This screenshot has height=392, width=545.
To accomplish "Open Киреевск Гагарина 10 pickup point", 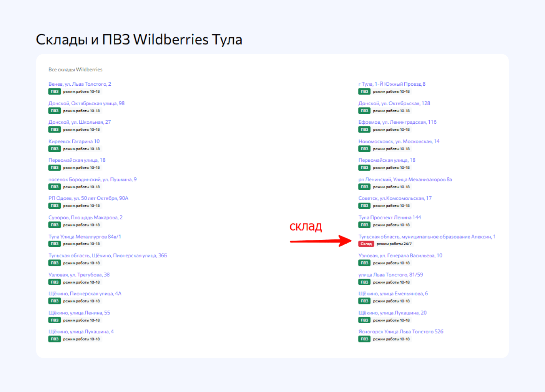I will pyautogui.click(x=74, y=141).
